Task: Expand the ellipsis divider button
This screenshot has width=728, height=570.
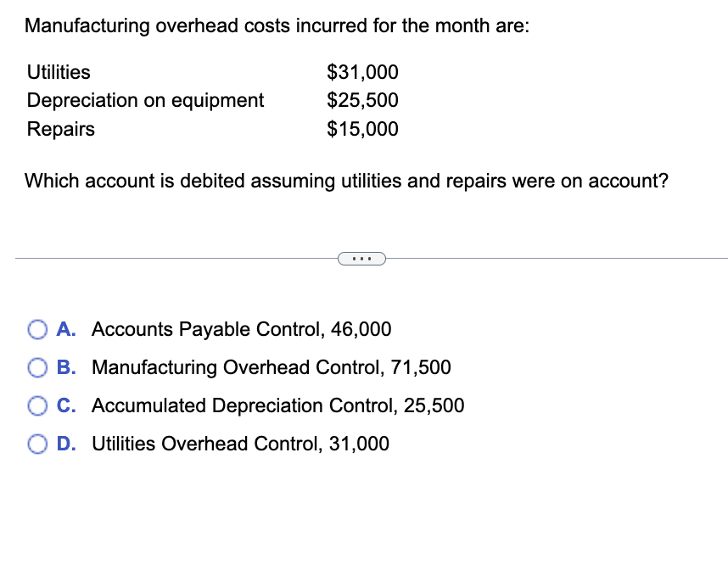Action: tap(362, 258)
